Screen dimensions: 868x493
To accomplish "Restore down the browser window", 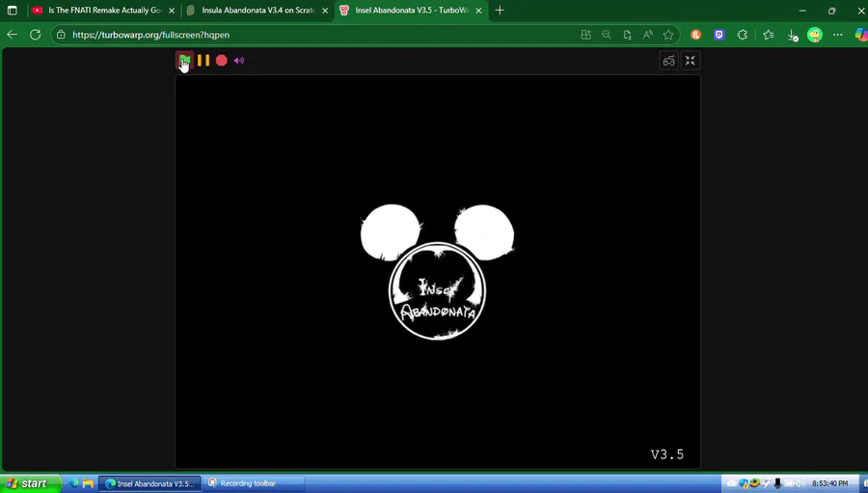I will 831,10.
